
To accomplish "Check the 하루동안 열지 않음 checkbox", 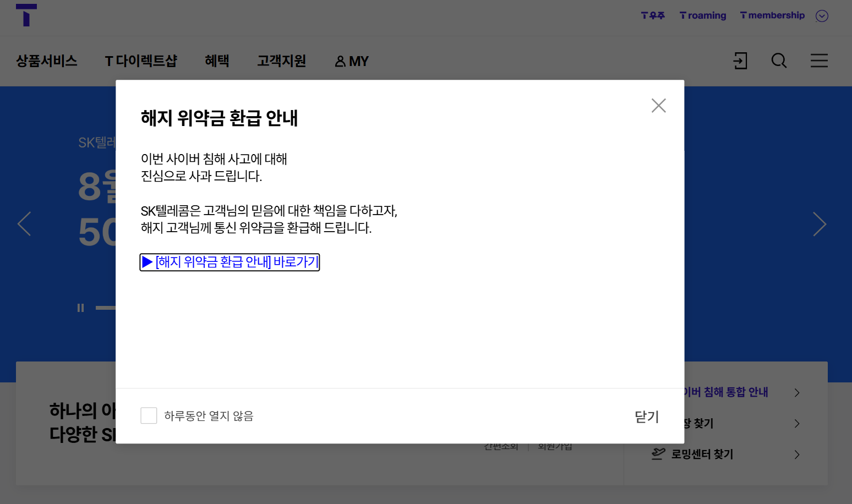I will (x=149, y=415).
